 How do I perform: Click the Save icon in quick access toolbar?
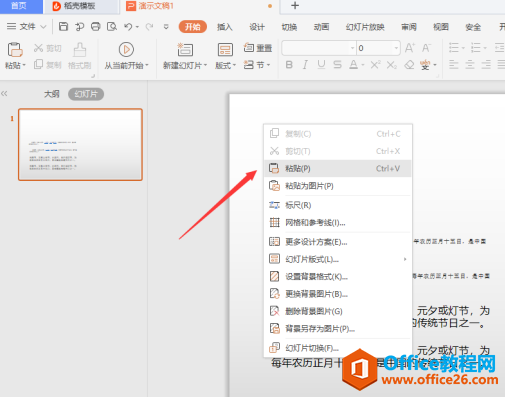tap(63, 26)
